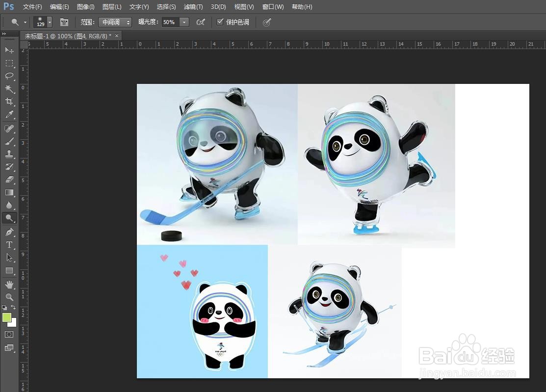Select the Zoom tool
Screen dimensions: 546x392
[x=9, y=297]
